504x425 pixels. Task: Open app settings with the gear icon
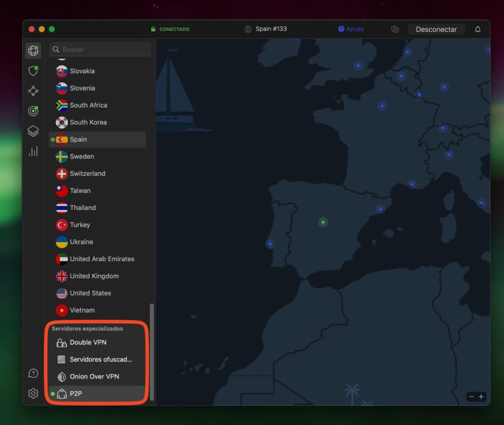33,394
